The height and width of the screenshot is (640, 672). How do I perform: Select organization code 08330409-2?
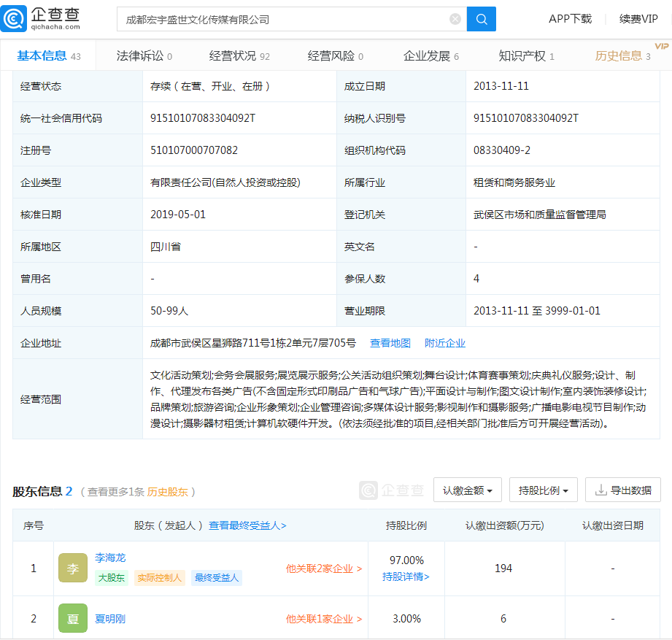coord(502,150)
